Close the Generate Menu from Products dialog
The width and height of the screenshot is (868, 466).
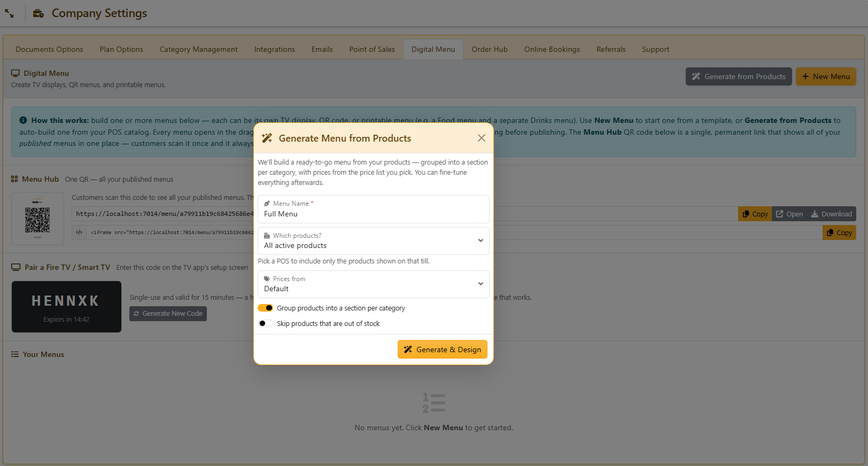[x=482, y=138]
